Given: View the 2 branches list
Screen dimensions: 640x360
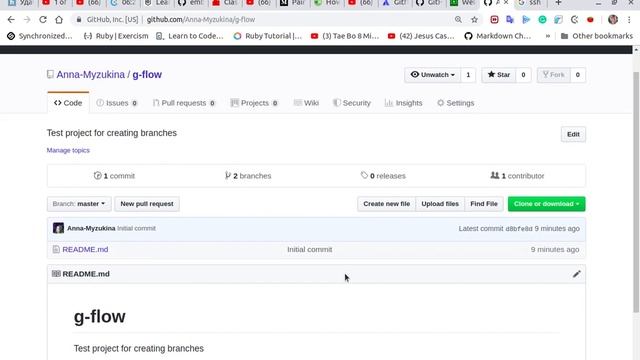Looking at the screenshot, I should point(248,176).
